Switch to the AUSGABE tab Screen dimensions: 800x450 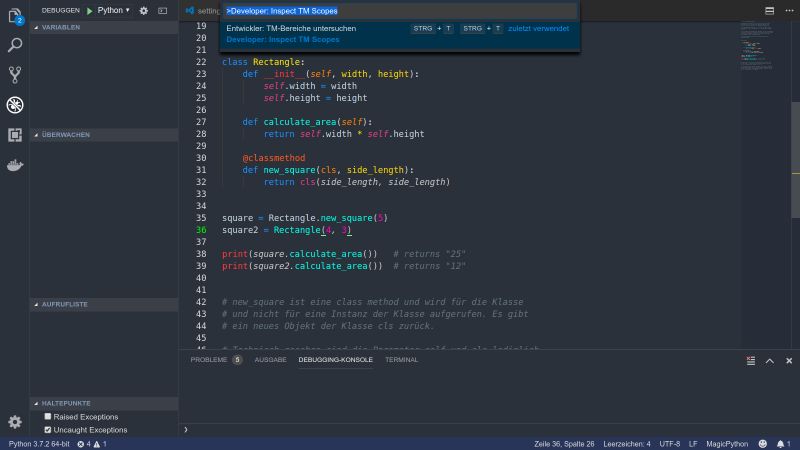270,360
